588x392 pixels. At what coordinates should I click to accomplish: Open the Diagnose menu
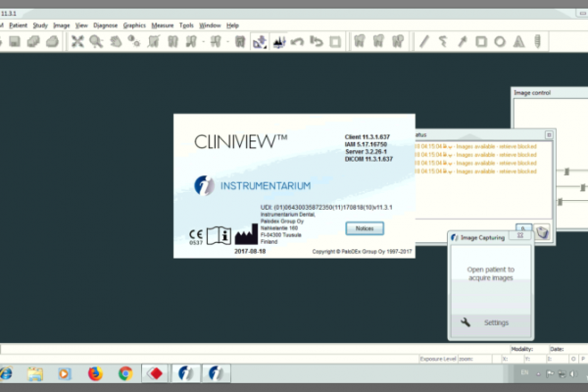[105, 24]
